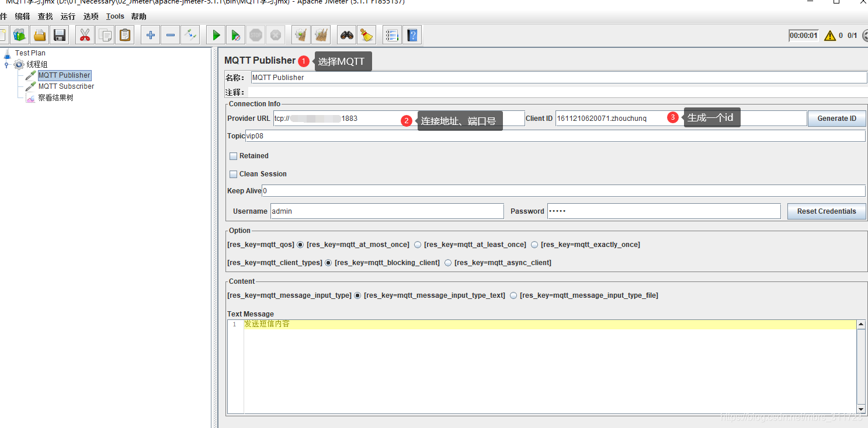Click the Client ID input field

click(x=681, y=119)
